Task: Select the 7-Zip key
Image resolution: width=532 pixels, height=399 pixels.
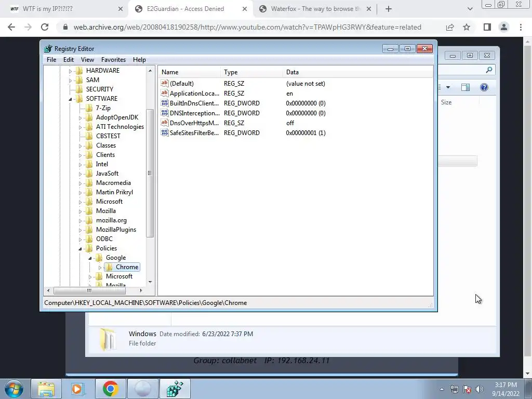Action: tap(103, 108)
